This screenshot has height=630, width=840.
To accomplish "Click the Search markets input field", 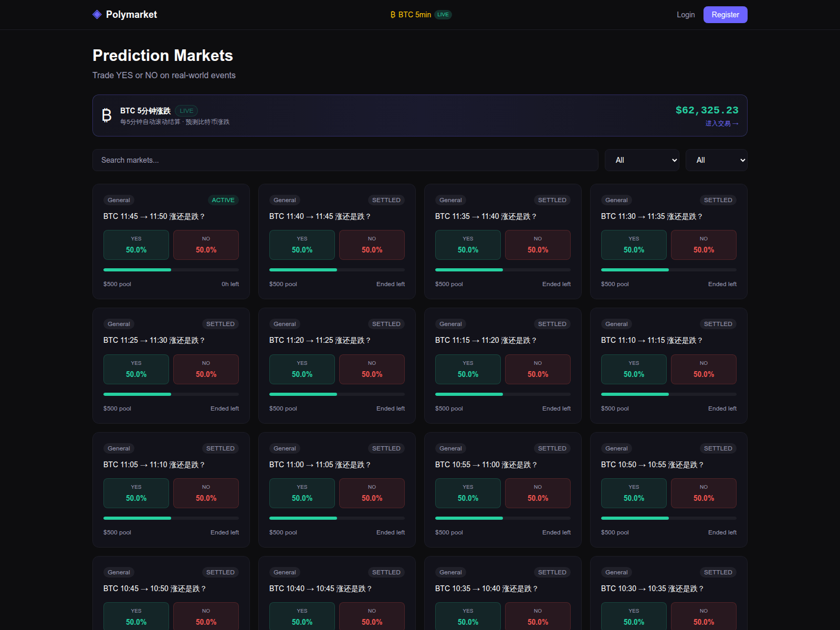I will point(345,160).
